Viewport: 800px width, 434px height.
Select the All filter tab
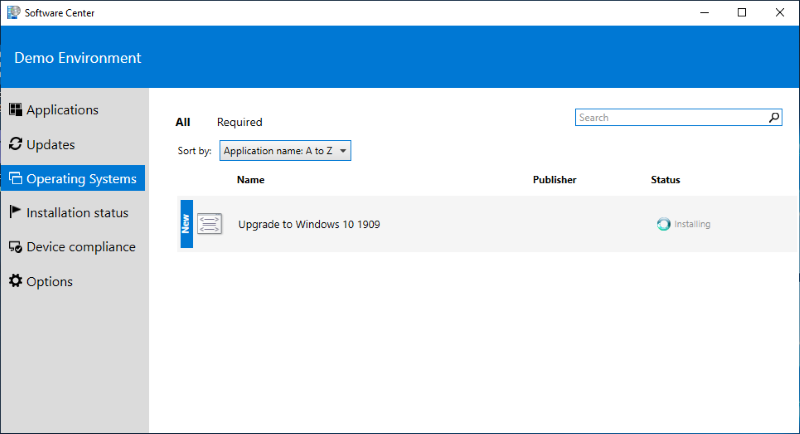point(183,122)
